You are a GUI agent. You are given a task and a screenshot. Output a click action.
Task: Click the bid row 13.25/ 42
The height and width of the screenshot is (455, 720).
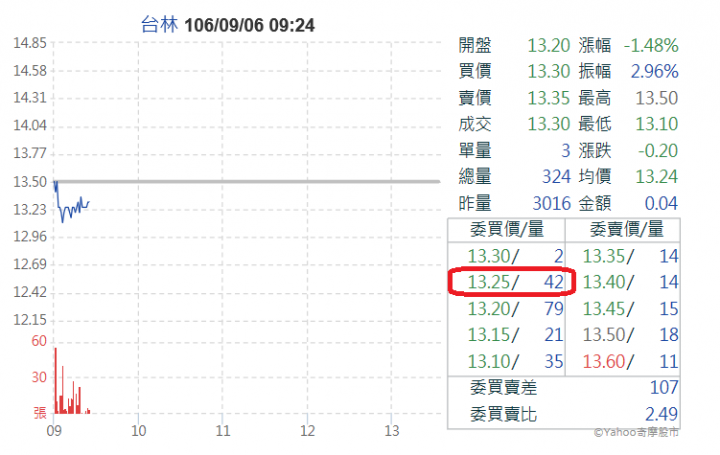click(x=515, y=282)
